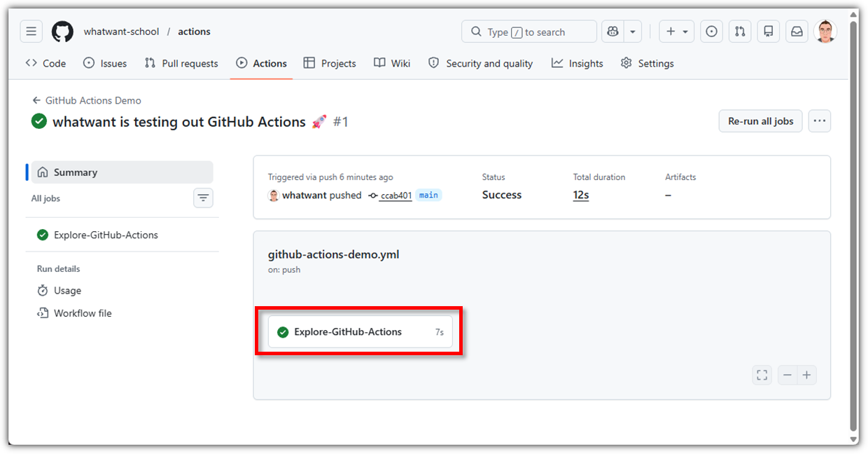Open the Settings tab

tap(647, 63)
